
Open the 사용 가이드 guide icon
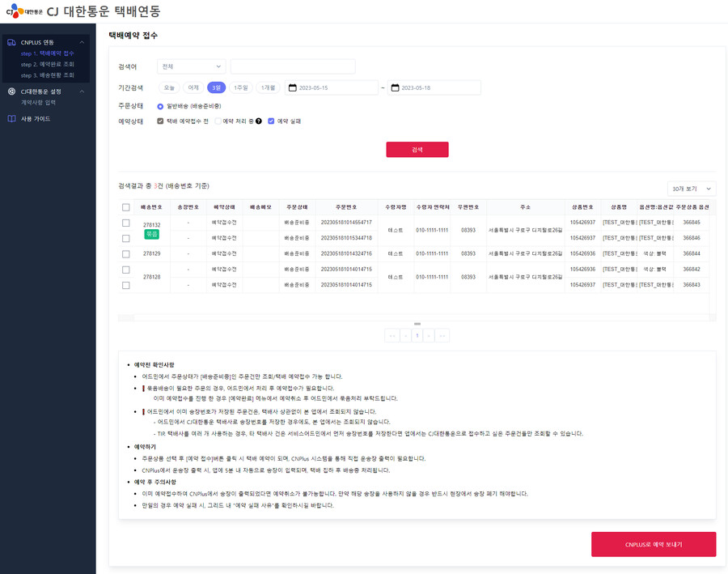click(12, 118)
